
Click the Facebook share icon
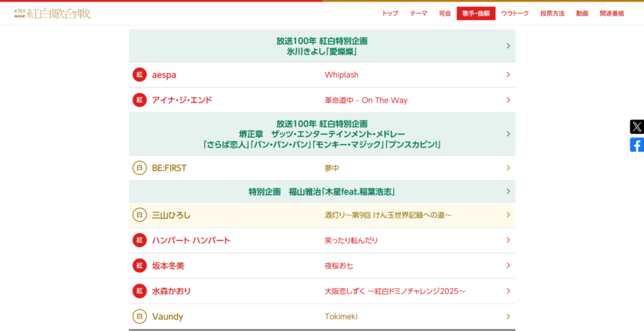click(x=636, y=144)
